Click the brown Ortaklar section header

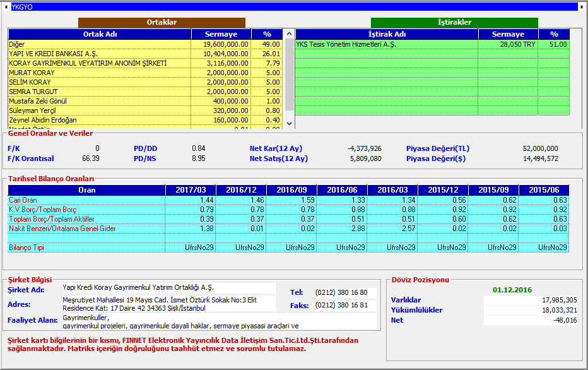point(162,22)
